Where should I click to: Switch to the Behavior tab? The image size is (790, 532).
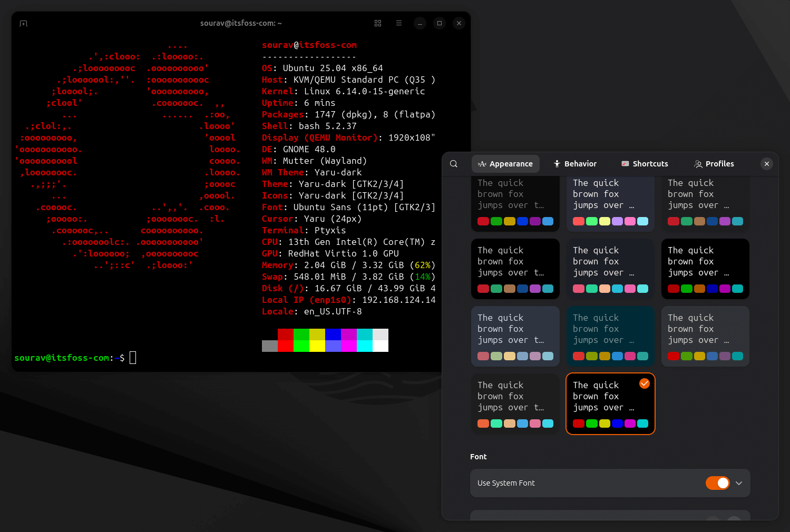coord(575,164)
